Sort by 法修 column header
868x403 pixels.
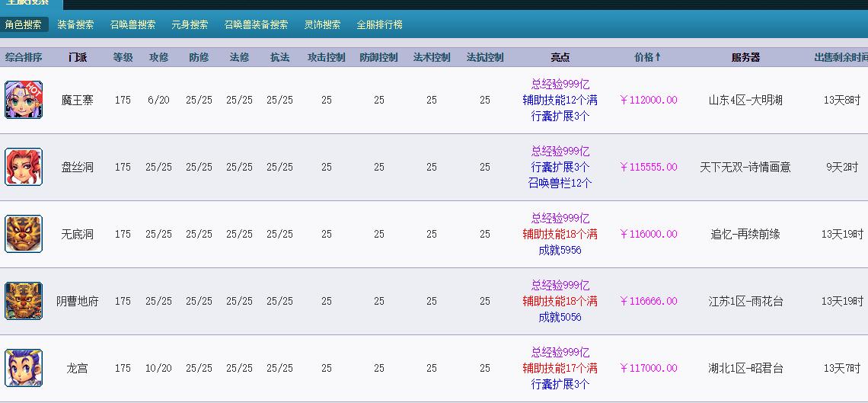pyautogui.click(x=240, y=58)
